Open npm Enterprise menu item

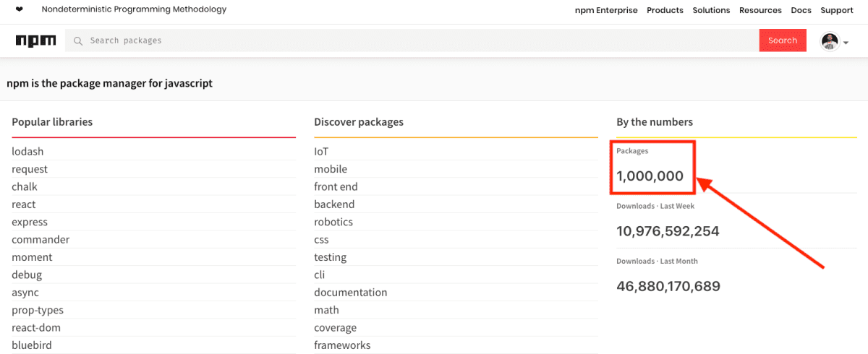(x=606, y=10)
